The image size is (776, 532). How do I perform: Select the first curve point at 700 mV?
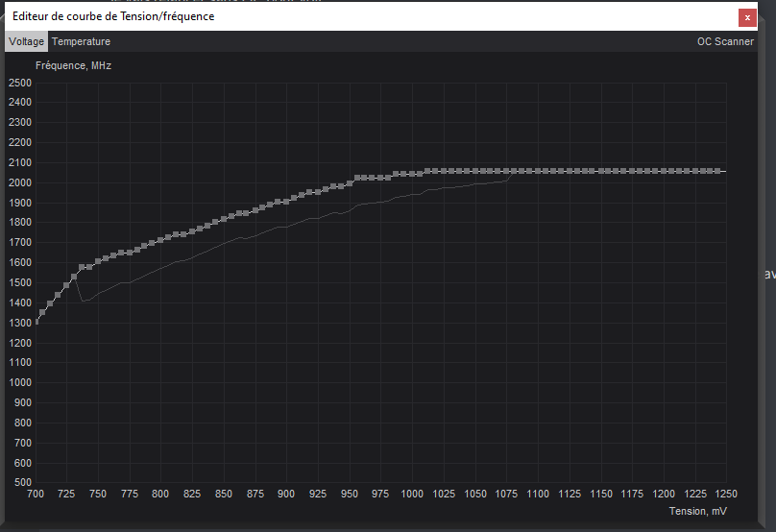tap(36, 322)
